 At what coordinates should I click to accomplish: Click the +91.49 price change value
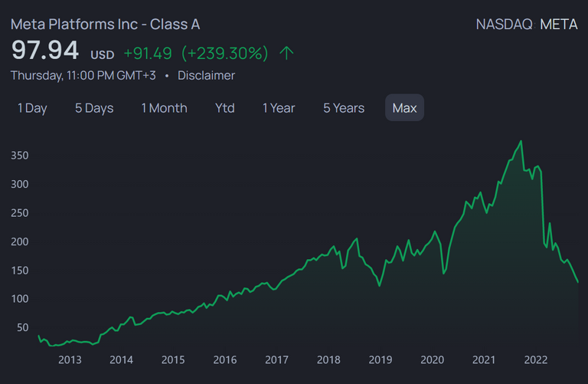coord(148,54)
